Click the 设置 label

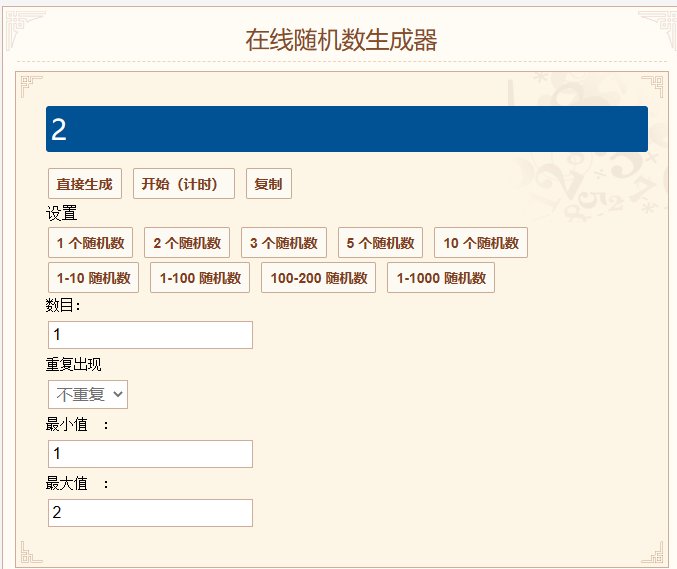pos(62,213)
